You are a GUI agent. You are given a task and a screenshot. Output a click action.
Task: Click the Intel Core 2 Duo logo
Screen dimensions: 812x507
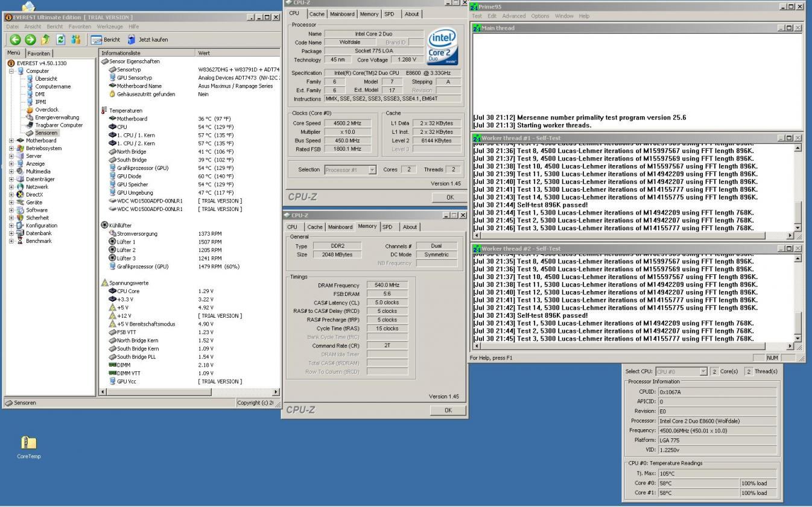point(442,47)
